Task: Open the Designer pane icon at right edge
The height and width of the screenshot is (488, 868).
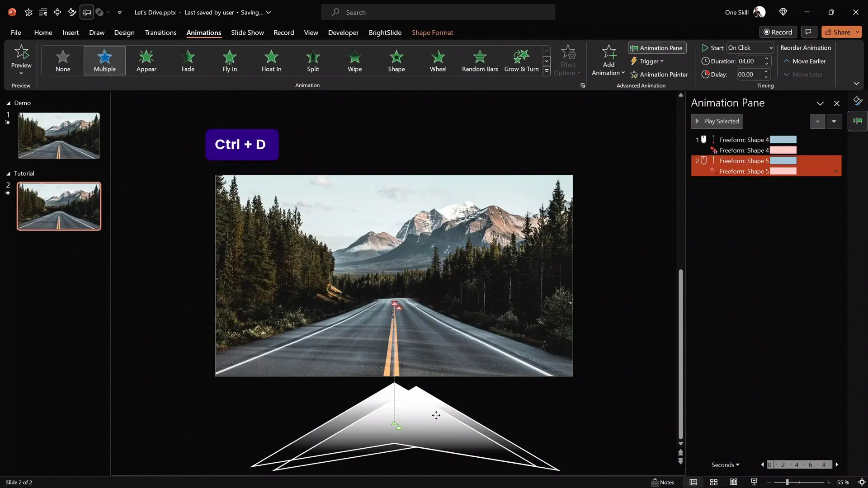Action: 858,101
